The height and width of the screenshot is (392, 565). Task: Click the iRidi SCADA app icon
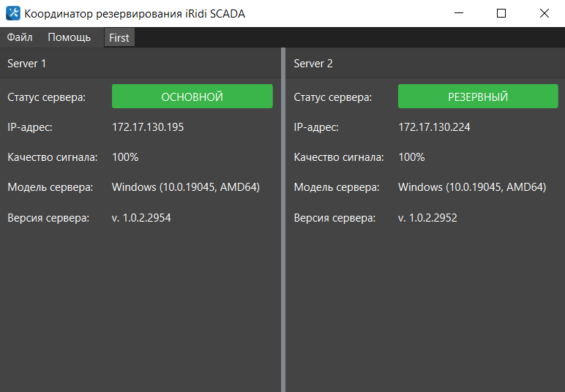pyautogui.click(x=13, y=13)
